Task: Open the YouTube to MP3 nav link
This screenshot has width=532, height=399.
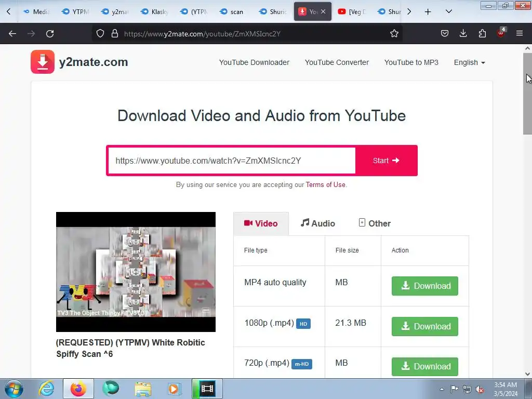Action: click(411, 62)
